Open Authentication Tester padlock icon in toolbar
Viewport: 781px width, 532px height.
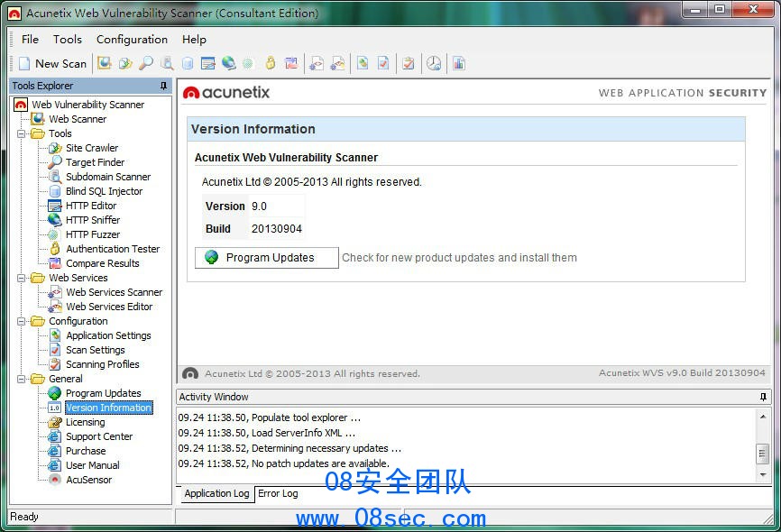[x=271, y=63]
